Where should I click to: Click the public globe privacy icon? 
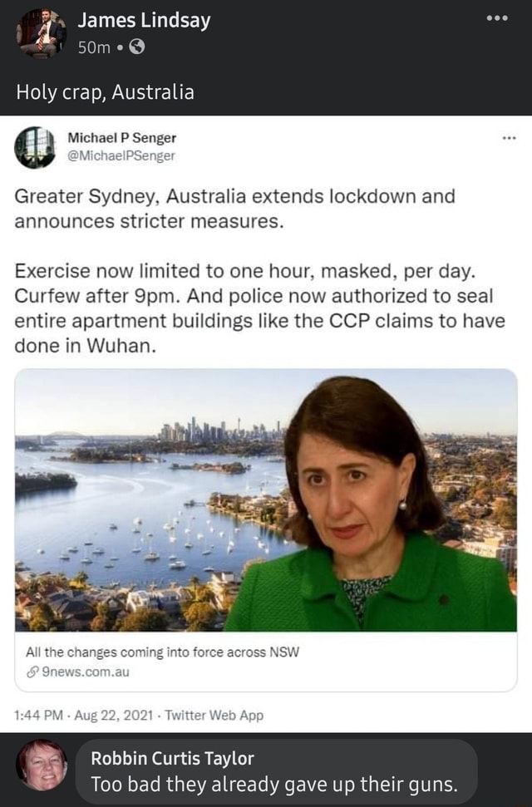(136, 48)
